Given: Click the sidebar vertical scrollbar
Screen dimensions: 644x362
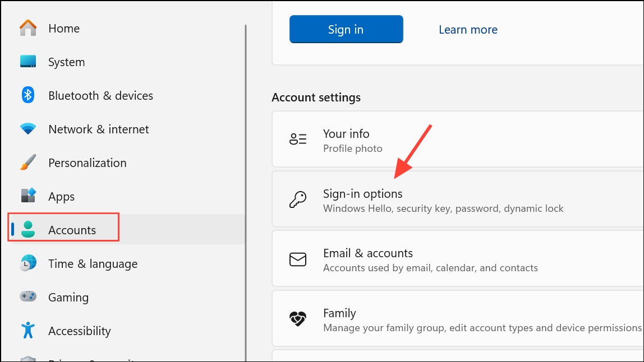Looking at the screenshot, I should pyautogui.click(x=246, y=193).
